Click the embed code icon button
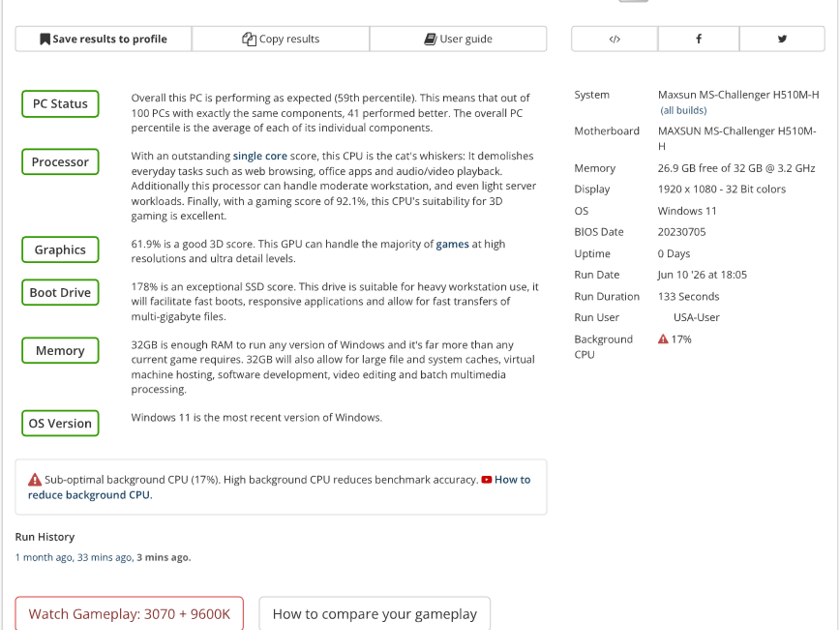Image resolution: width=840 pixels, height=630 pixels. point(614,39)
